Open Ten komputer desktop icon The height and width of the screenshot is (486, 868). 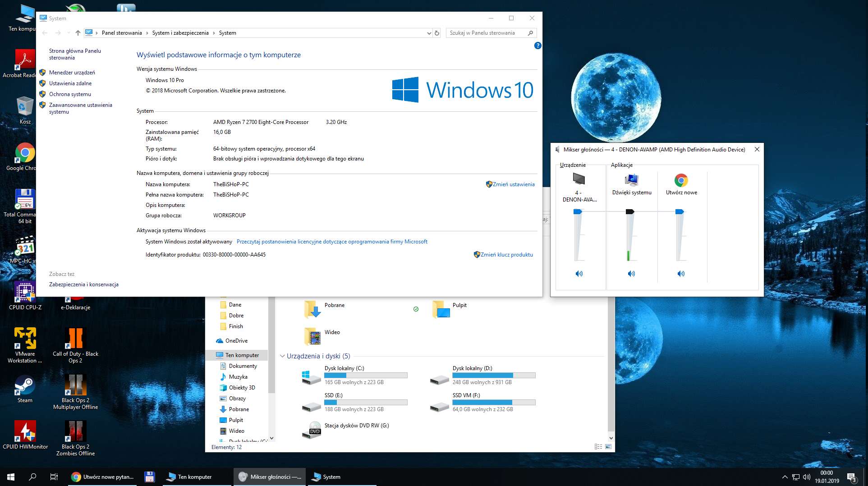[22, 18]
